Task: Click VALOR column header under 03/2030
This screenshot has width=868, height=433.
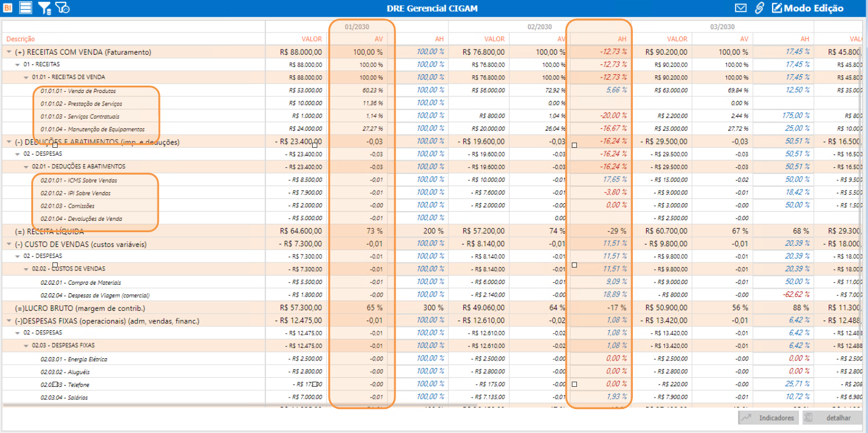Action: pos(677,39)
